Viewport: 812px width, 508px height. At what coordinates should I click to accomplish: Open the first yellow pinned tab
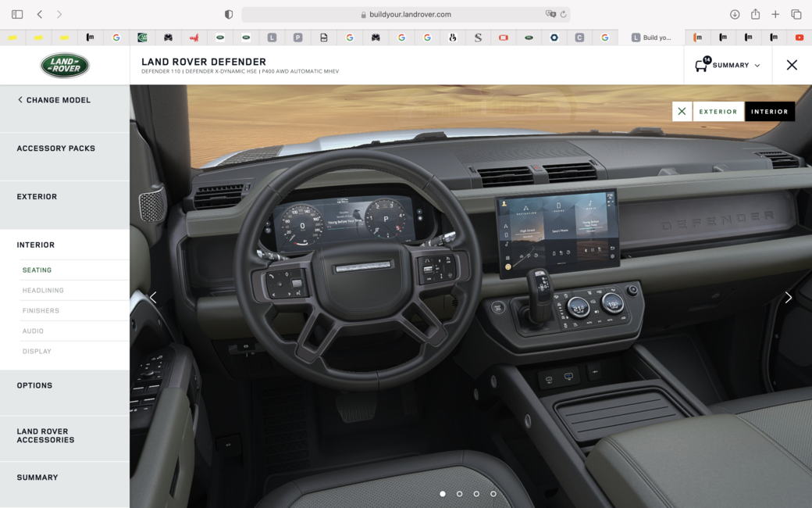12,38
